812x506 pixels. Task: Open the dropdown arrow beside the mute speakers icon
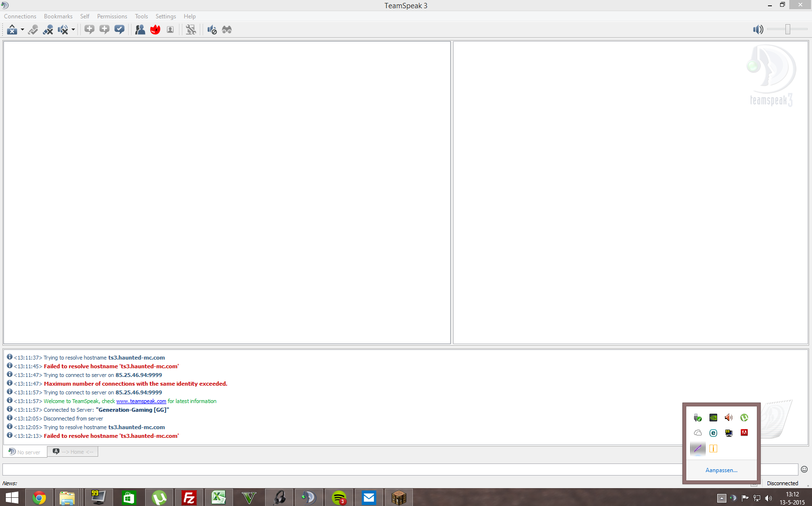[73, 30]
